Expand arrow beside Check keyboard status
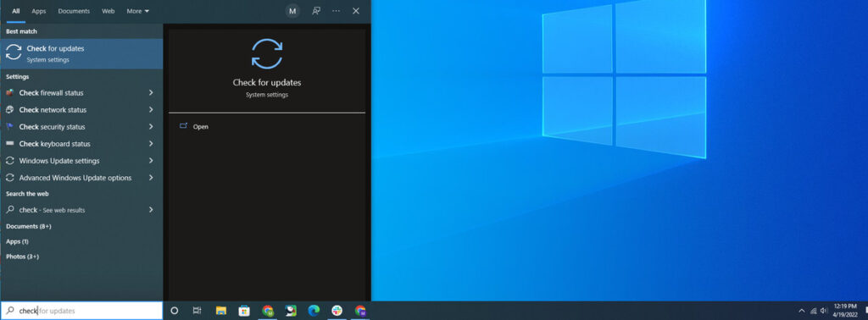868x320 pixels. coord(151,144)
